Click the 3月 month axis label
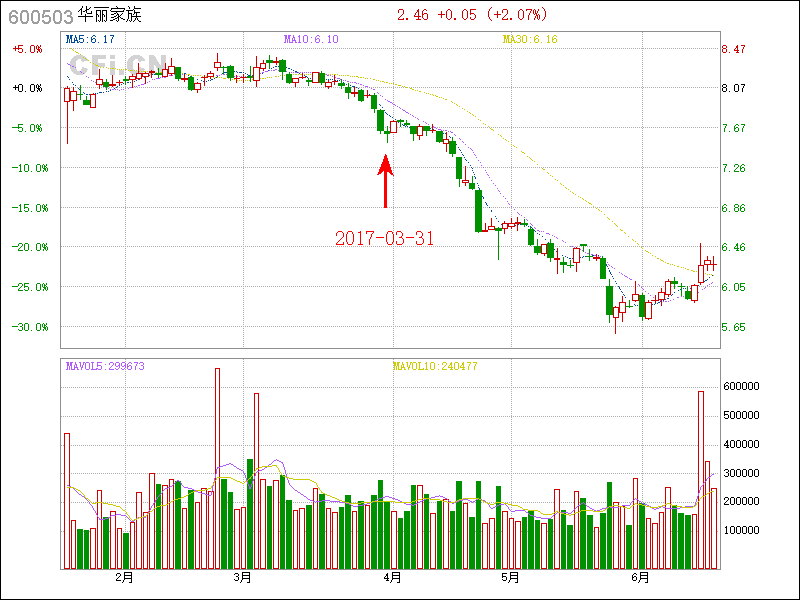 pos(242,577)
